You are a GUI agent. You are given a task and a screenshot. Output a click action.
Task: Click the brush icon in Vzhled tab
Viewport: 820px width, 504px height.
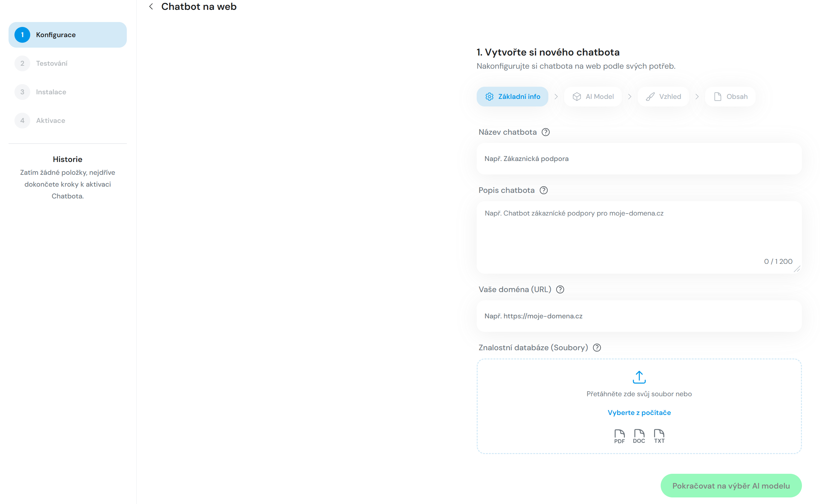650,97
